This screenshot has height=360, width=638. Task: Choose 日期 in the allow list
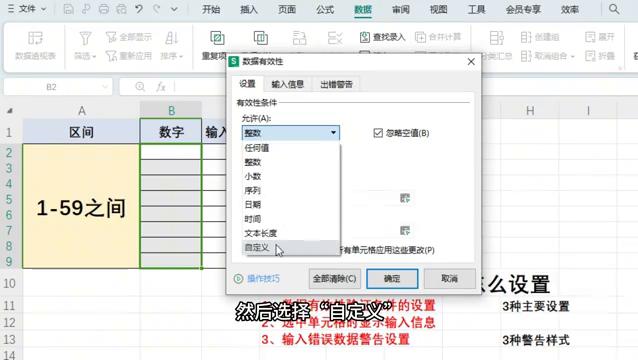click(x=291, y=205)
